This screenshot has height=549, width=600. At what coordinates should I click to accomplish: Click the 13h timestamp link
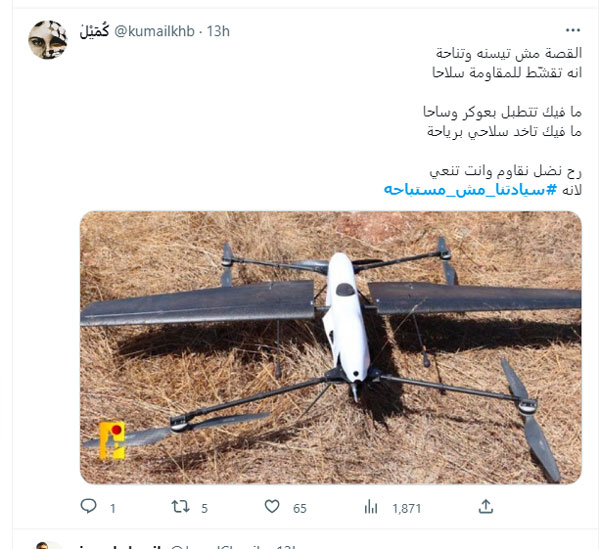(x=218, y=31)
